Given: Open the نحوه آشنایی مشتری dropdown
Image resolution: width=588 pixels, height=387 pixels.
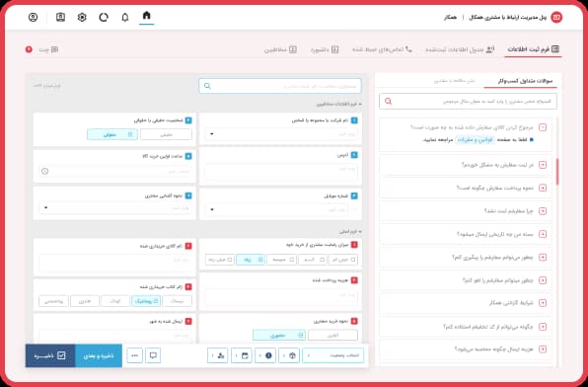Looking at the screenshot, I should pos(115,207).
